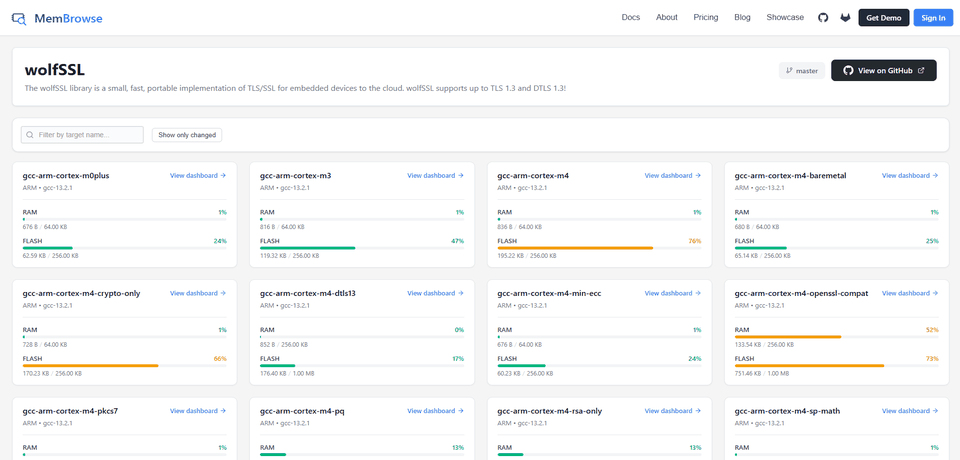Click the arrow beside gcc-arm-cortex-m3's View dashboard
960x460 pixels.
point(460,176)
